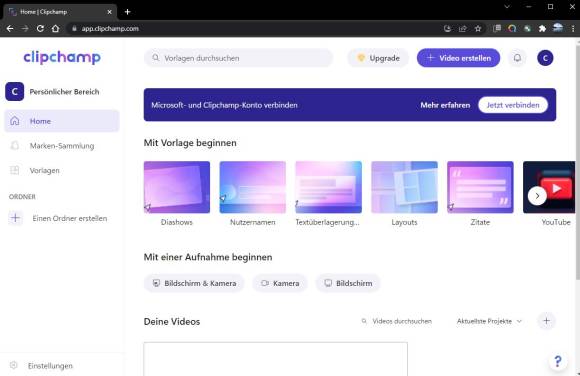This screenshot has height=376, width=580.
Task: Open the YouTube template thumbnail
Action: pyautogui.click(x=549, y=187)
